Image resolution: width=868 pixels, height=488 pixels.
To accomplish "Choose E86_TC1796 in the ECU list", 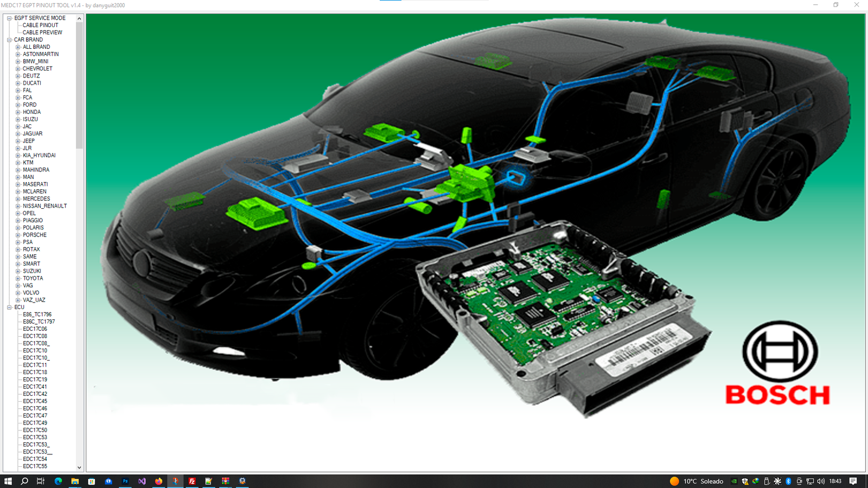I will (x=37, y=314).
